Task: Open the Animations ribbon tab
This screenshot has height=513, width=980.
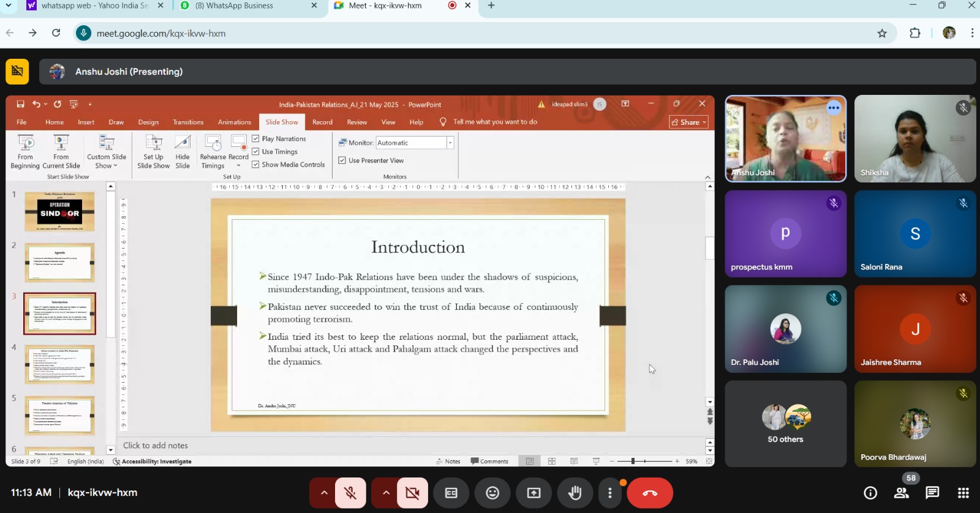Action: coord(234,122)
